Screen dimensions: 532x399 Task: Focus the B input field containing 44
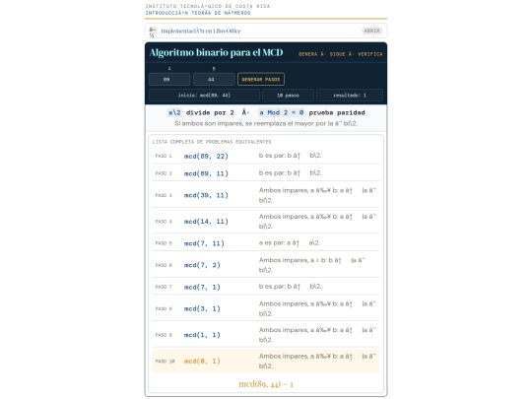tap(214, 80)
